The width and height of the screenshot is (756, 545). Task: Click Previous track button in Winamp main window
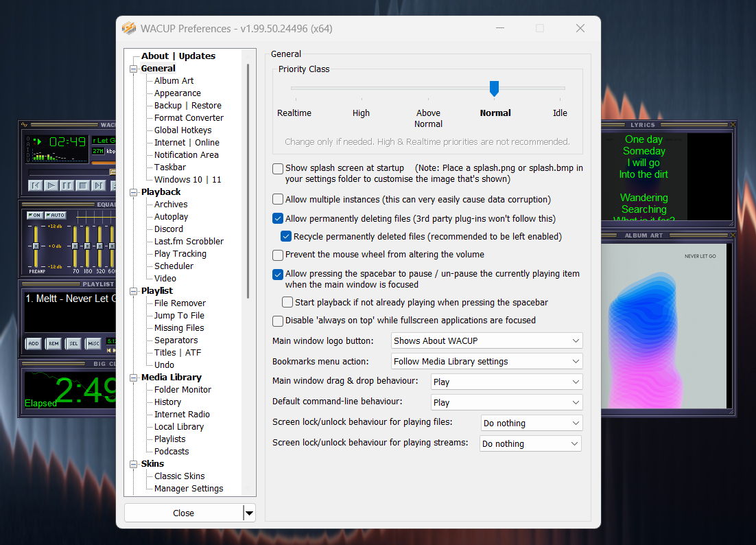point(35,185)
